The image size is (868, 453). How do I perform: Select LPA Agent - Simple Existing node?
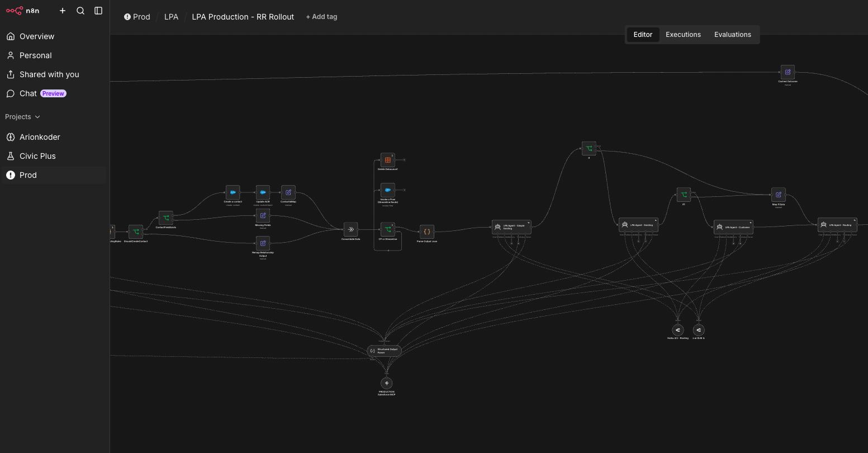511,226
